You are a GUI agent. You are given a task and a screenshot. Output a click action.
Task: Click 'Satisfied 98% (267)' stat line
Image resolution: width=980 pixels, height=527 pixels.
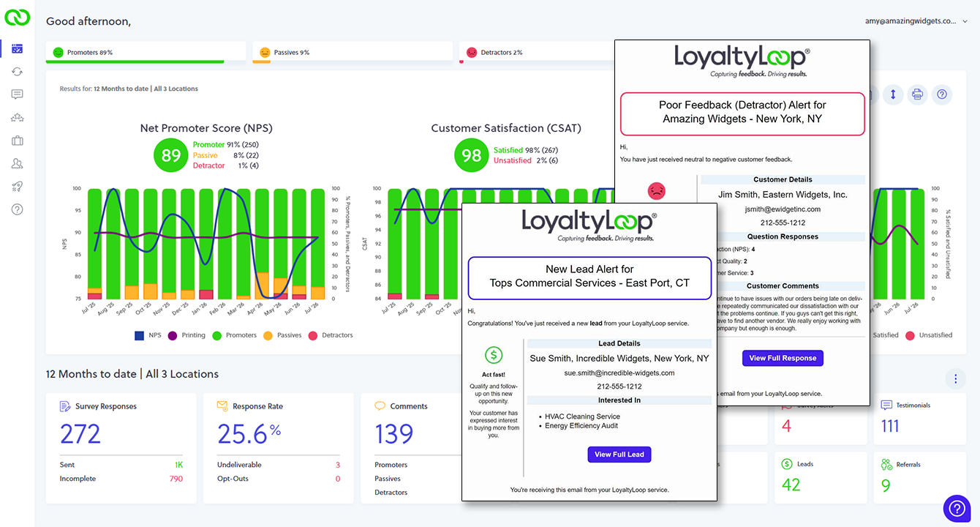pyautogui.click(x=525, y=150)
